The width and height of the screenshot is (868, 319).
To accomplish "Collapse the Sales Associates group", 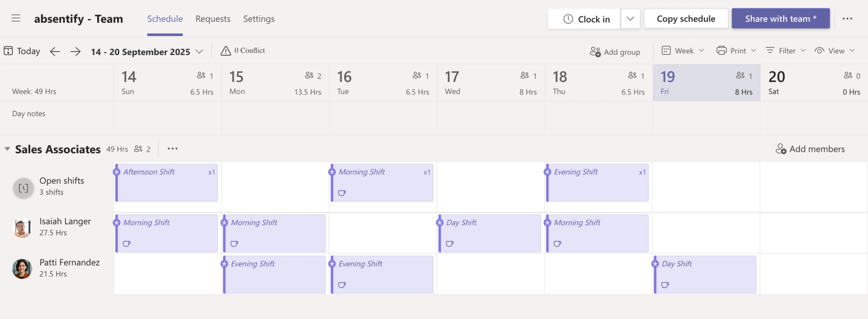I will pos(7,149).
